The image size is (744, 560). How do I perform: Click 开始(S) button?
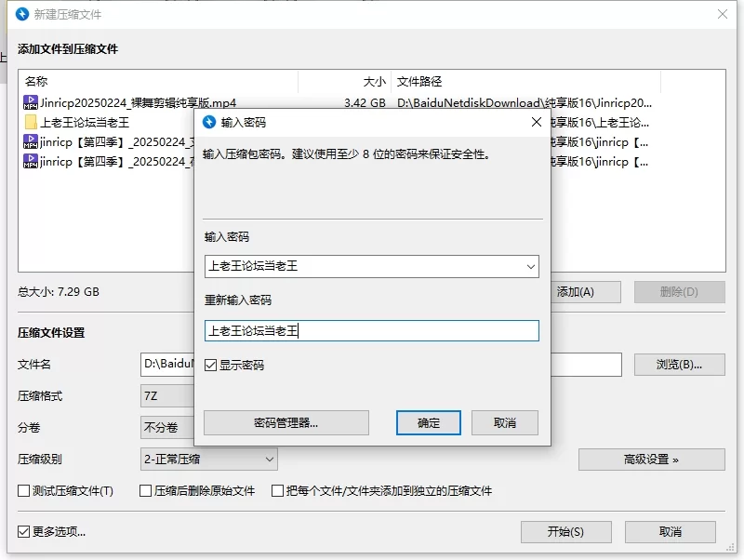[566, 532]
